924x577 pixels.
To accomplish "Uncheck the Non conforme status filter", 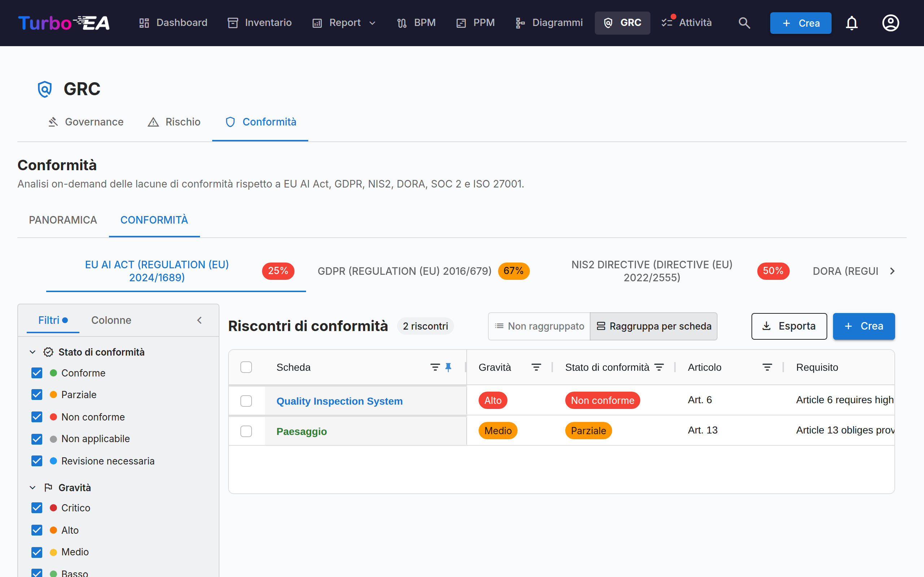I will 37,417.
